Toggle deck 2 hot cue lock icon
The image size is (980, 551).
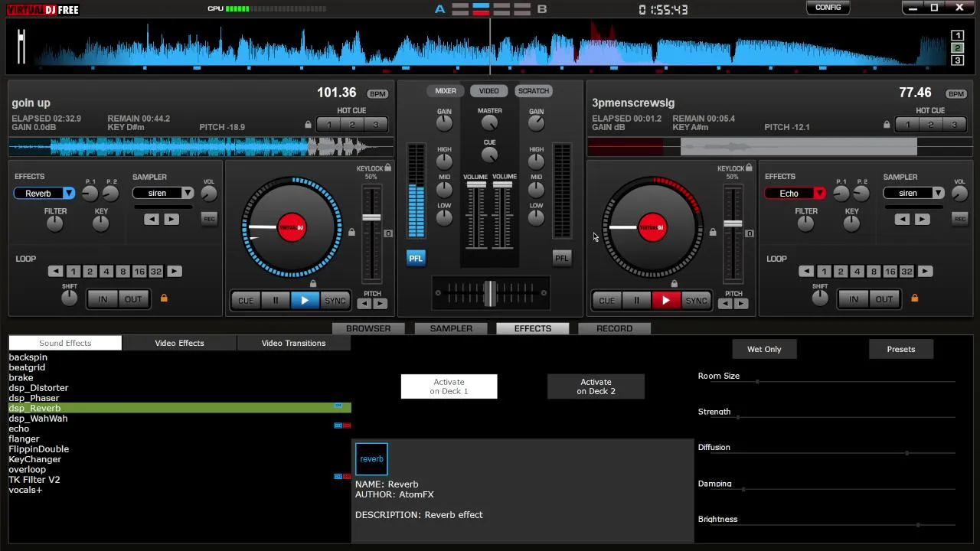[x=887, y=125]
